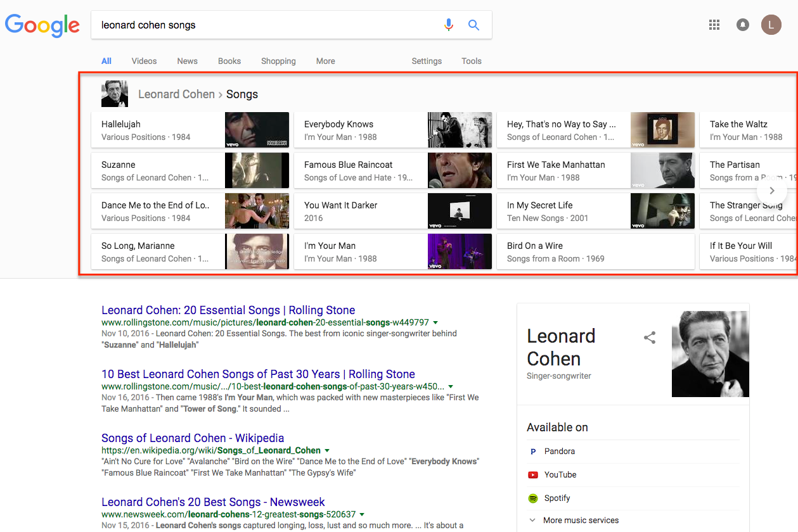Switch to the Videos tab
Image resolution: width=798 pixels, height=532 pixels.
[144, 61]
